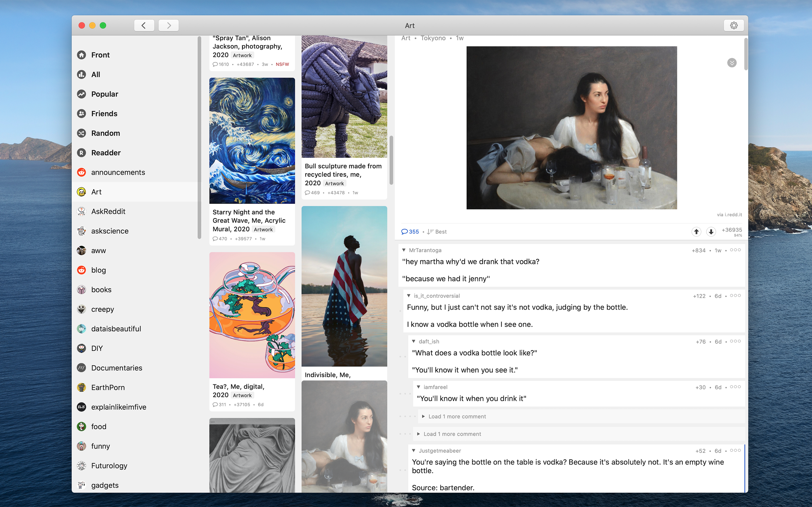The image size is (812, 507).
Task: Click the forward navigation arrow
Action: (168, 25)
